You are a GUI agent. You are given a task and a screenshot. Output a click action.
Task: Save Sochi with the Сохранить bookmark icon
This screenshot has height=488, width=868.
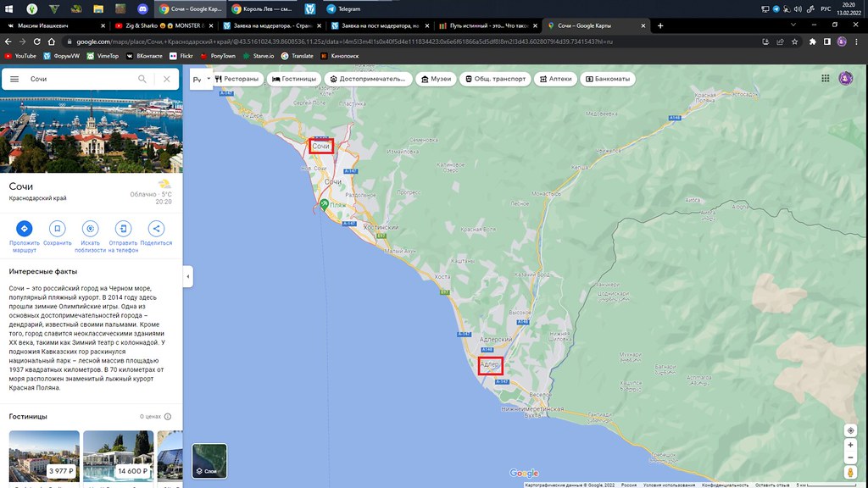(x=57, y=229)
